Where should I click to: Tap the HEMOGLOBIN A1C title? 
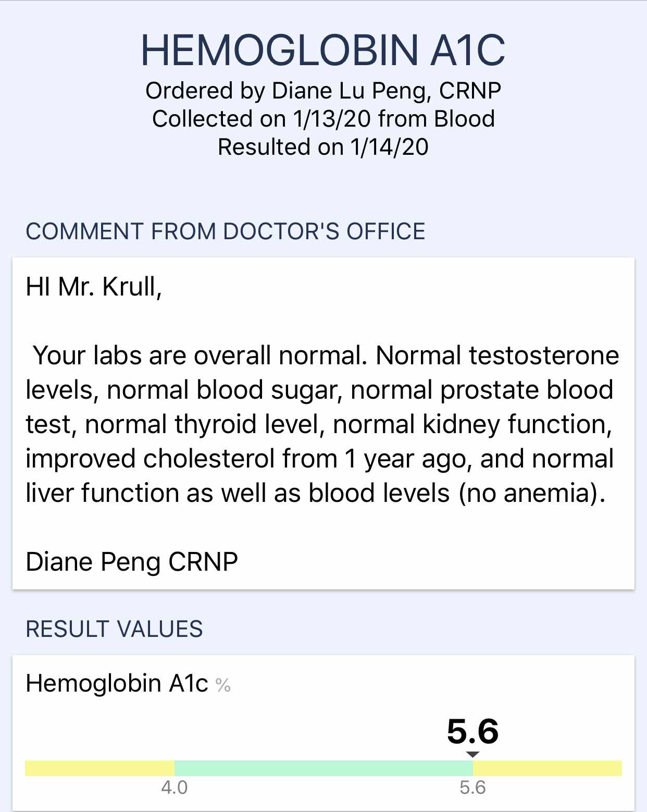pos(323,51)
